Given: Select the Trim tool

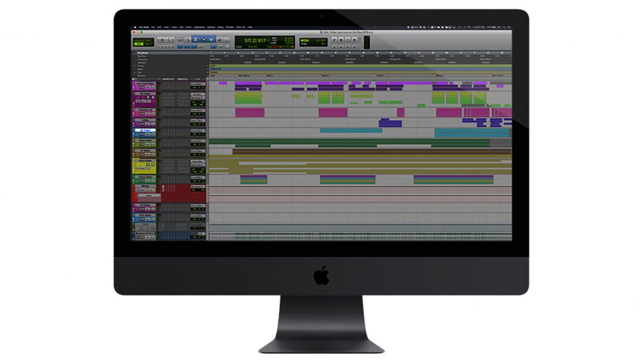Looking at the screenshot, I should tap(196, 40).
